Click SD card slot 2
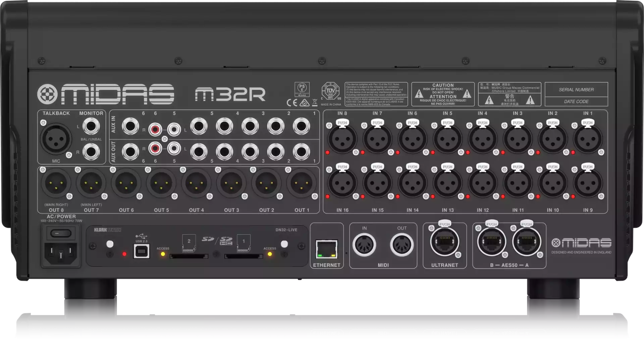 (189, 256)
